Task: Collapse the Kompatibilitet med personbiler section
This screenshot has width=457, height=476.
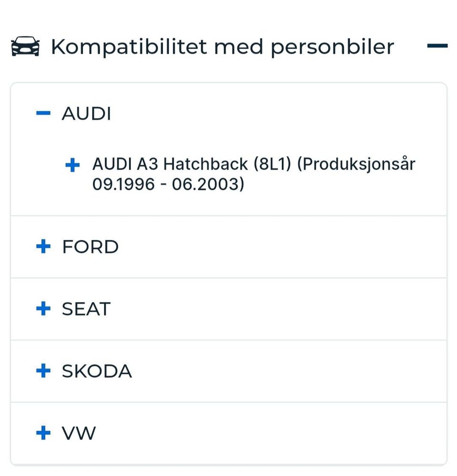Action: 437,46
